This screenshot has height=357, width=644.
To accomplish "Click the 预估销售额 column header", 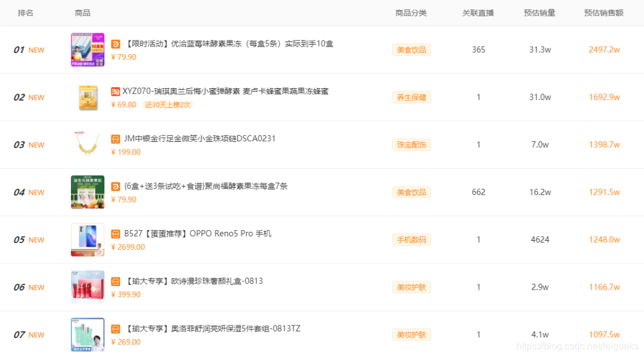I will pos(603,13).
